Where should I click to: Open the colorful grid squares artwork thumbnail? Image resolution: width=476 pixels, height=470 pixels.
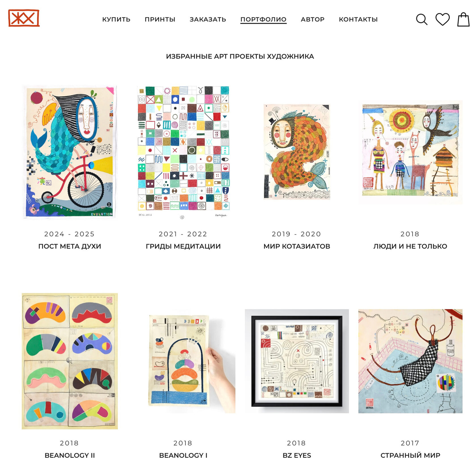[x=183, y=152]
